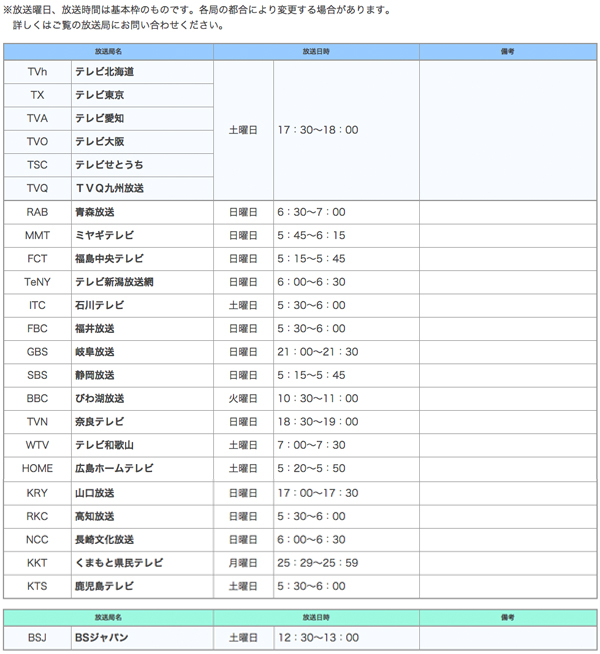
Task: Click the テレビ愛知 station name
Action: coord(99,118)
